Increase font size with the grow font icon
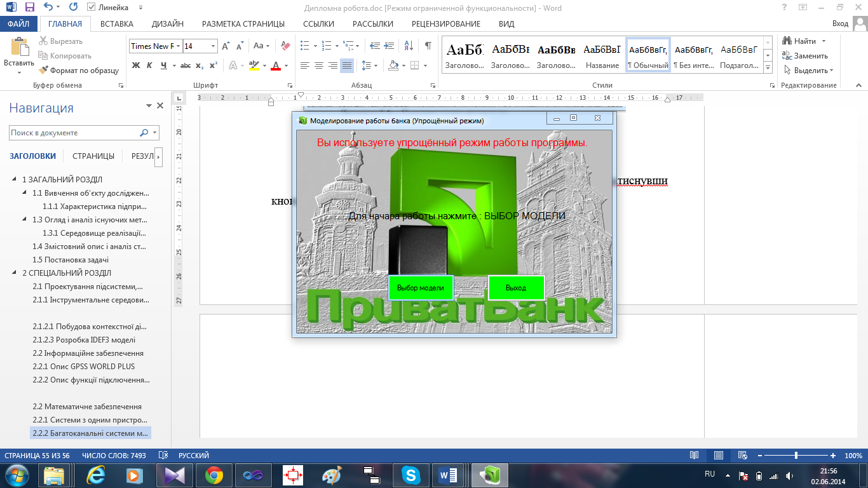The width and height of the screenshot is (868, 488). coord(227,46)
